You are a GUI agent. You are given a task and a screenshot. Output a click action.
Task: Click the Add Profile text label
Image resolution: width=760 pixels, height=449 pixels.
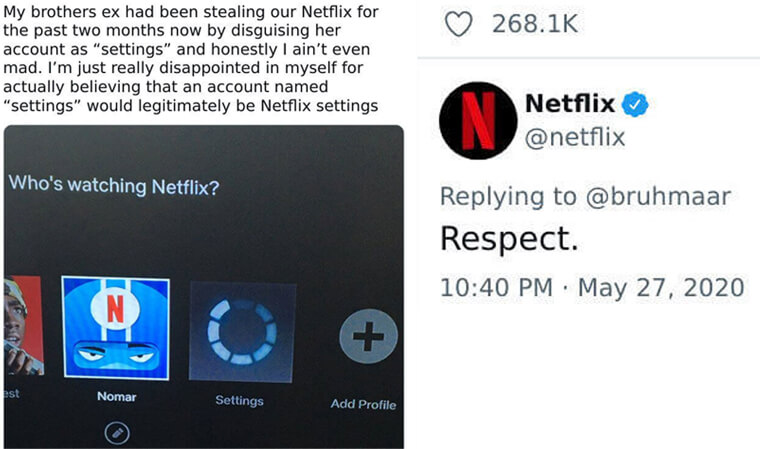[x=364, y=404]
